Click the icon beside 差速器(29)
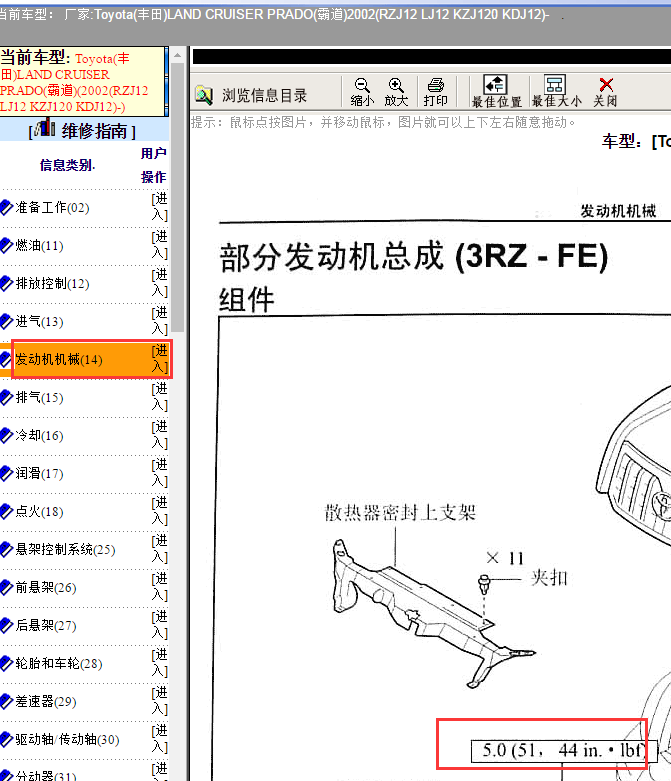The height and width of the screenshot is (781, 671). (6, 701)
